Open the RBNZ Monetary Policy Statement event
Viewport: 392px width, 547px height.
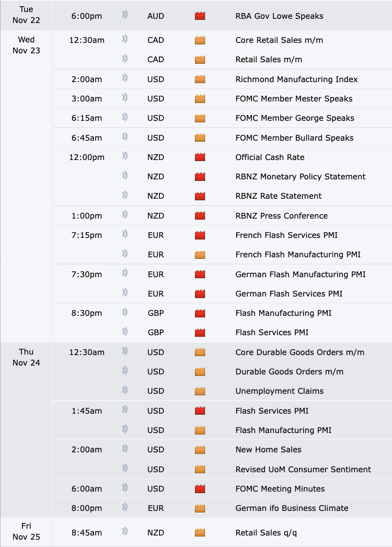point(301,177)
